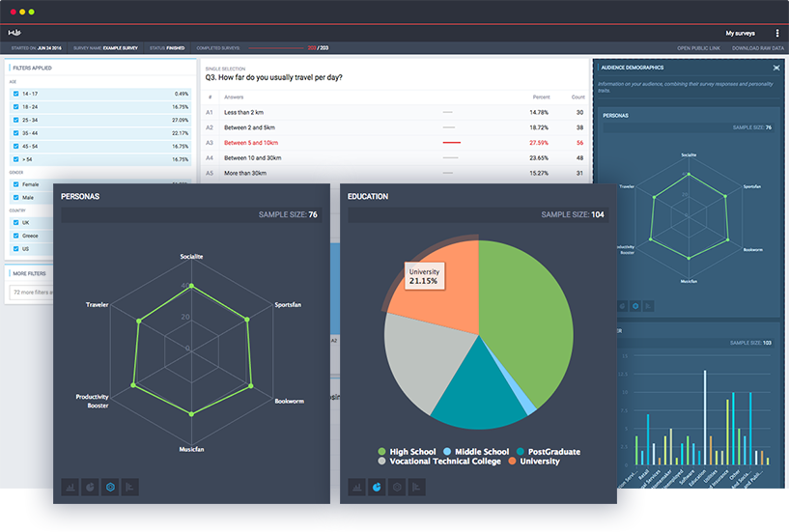789x532 pixels.
Task: Toggle Middle School legend item
Action: (x=476, y=452)
